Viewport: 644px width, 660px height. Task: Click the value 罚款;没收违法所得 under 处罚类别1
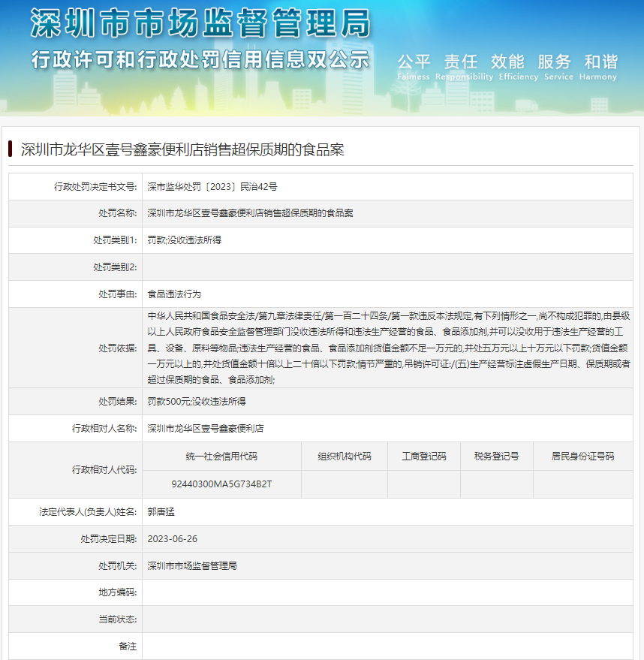[184, 240]
